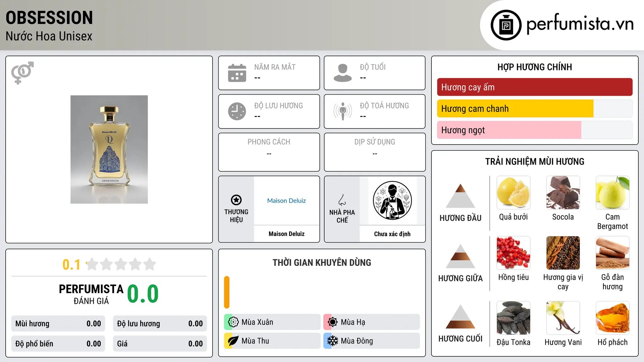644x362 pixels.
Task: Click the Chưa xác định perfumer label
Action: click(392, 234)
